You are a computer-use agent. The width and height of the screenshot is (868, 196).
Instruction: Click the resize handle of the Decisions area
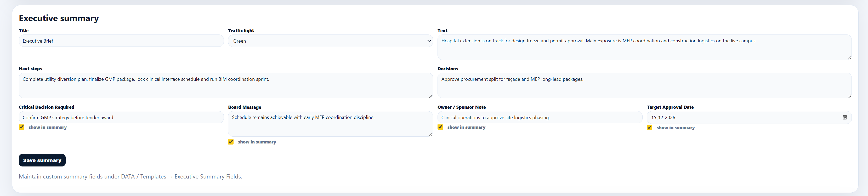point(849,96)
